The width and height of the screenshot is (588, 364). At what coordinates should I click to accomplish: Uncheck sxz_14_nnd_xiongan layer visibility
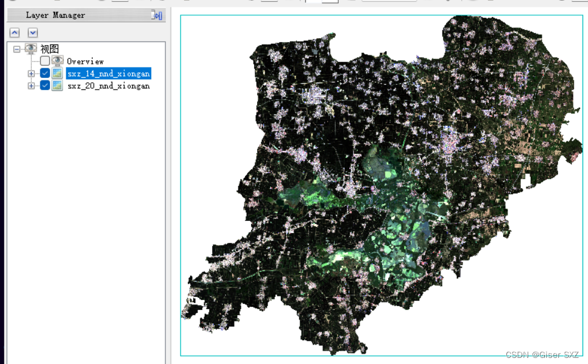[45, 73]
